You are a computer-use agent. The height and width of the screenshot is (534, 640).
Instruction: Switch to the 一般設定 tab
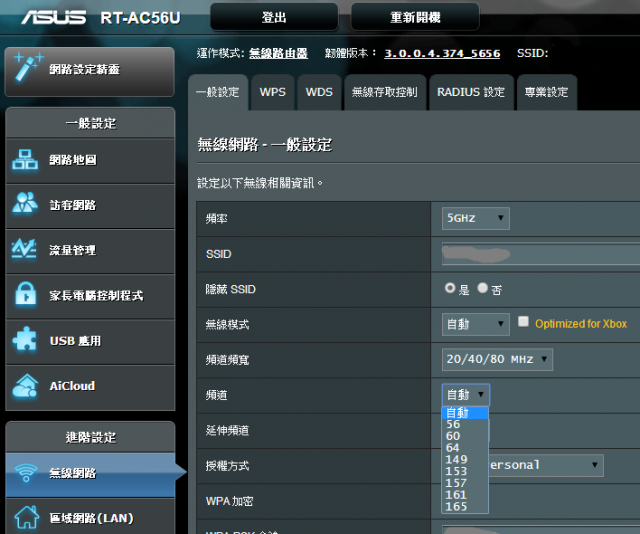coord(218,92)
